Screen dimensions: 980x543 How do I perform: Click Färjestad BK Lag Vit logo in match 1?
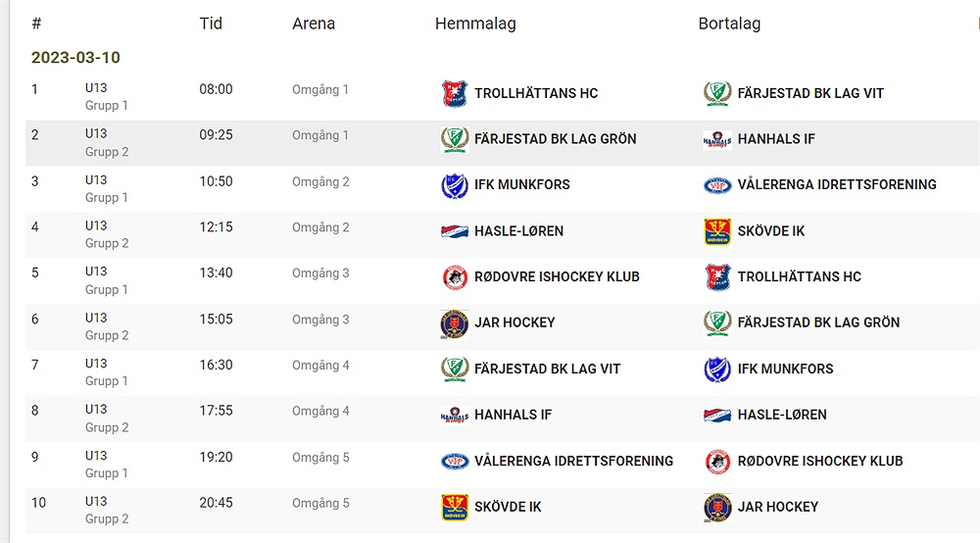pos(717,94)
